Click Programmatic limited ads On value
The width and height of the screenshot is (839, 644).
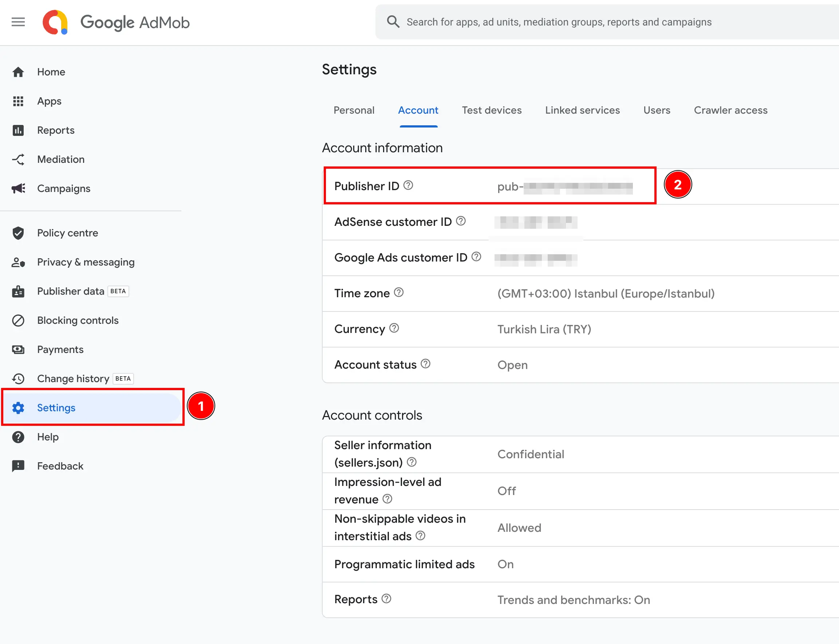[505, 564]
